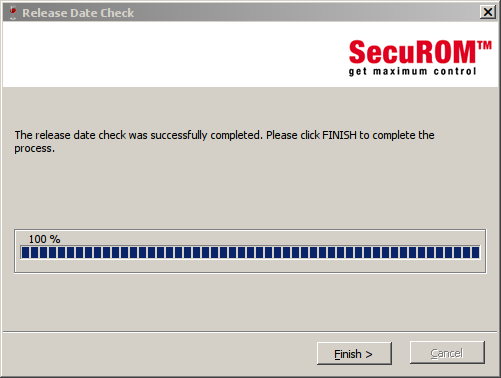Click the 'Release Date Check' title text

click(x=78, y=13)
